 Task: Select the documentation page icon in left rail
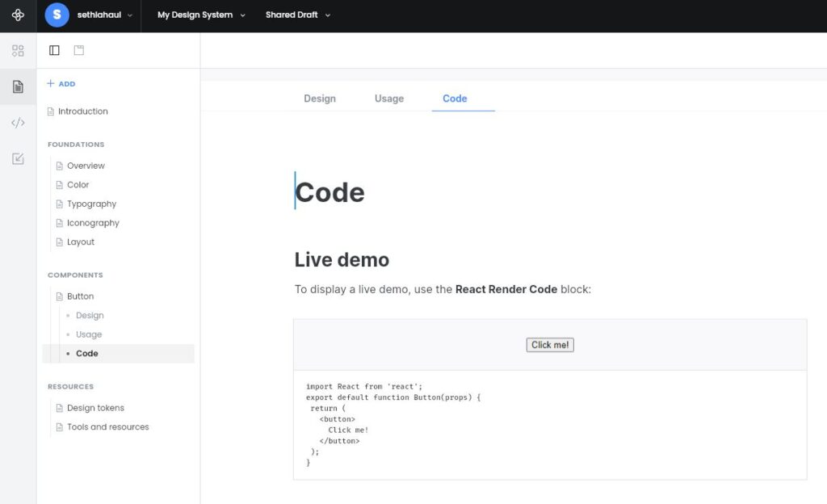pyautogui.click(x=18, y=86)
